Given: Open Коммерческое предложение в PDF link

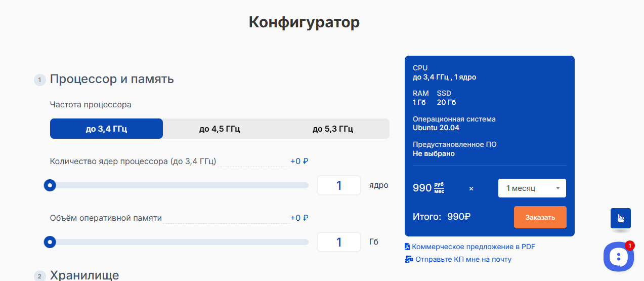Looking at the screenshot, I should [x=474, y=247].
